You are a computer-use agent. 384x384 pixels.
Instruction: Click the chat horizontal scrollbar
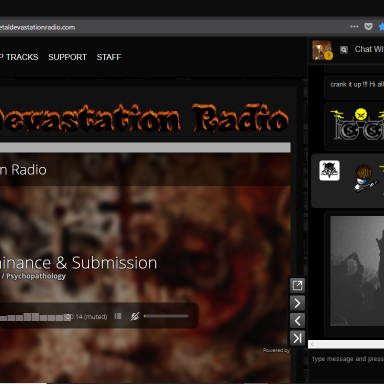click(346, 344)
